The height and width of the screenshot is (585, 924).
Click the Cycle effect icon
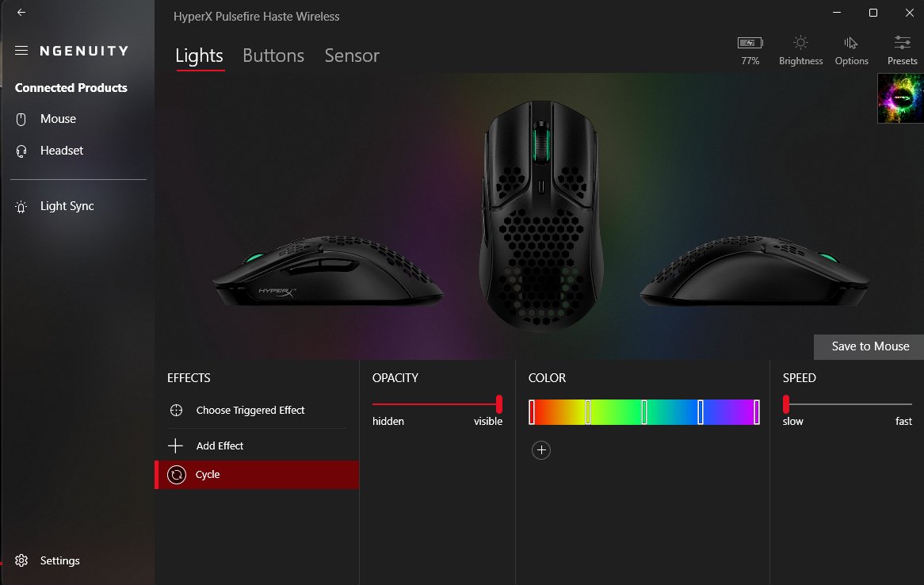point(177,475)
